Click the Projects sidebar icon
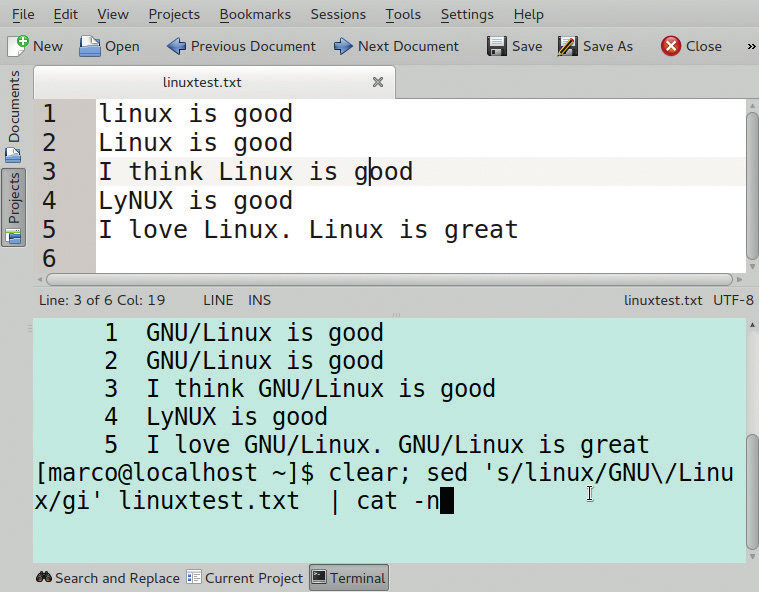The width and height of the screenshot is (759, 592). pos(14,236)
